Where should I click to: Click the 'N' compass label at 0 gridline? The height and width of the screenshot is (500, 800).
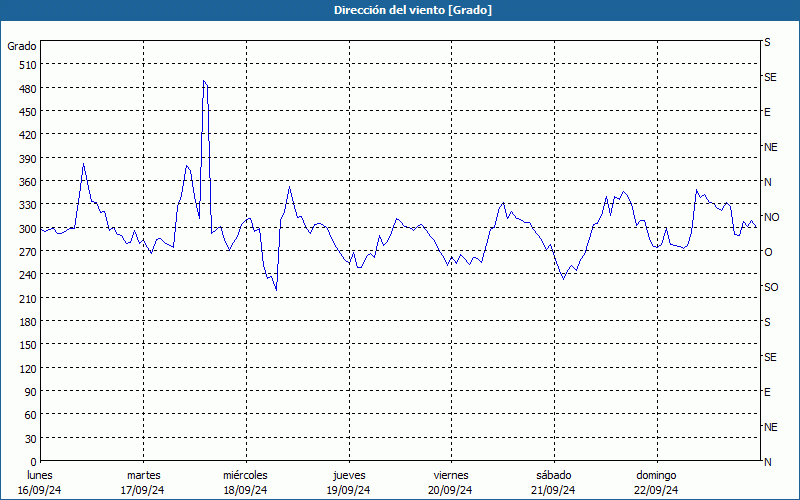point(768,462)
